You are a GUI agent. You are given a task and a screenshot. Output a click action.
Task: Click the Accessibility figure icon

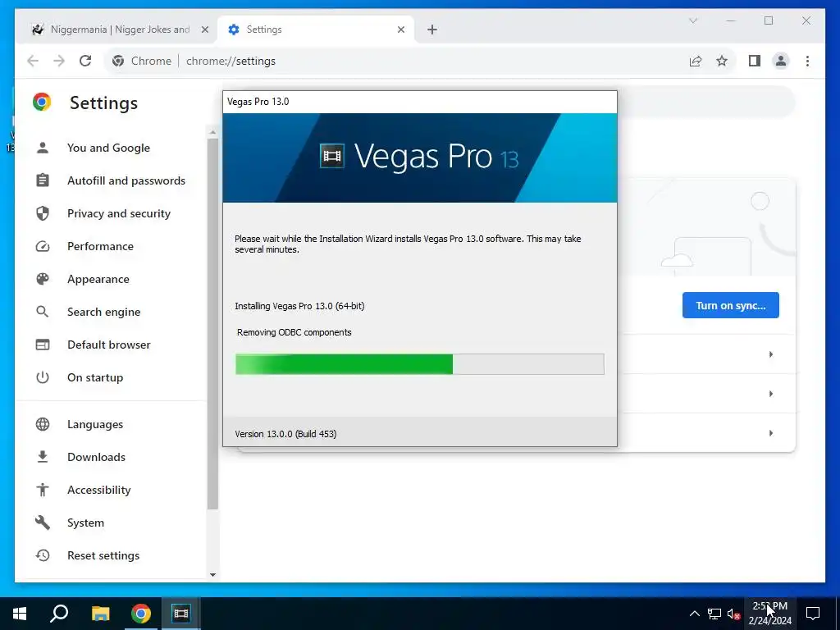click(43, 490)
